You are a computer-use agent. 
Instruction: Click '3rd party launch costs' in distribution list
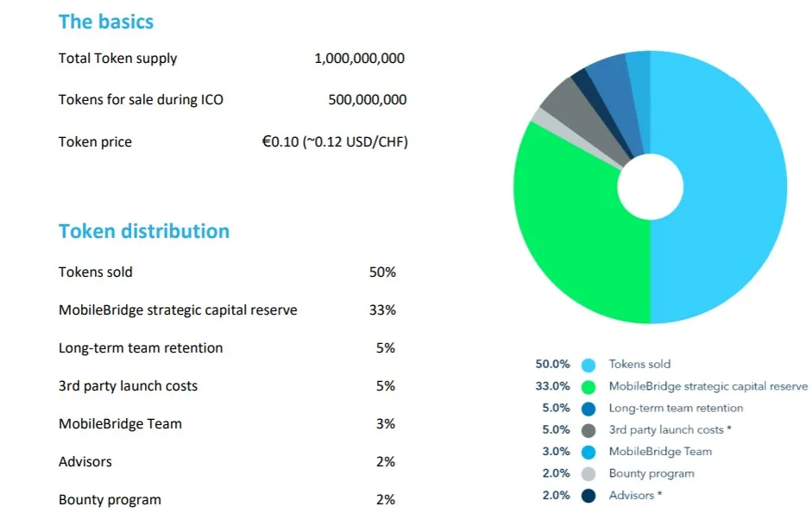pyautogui.click(x=128, y=386)
